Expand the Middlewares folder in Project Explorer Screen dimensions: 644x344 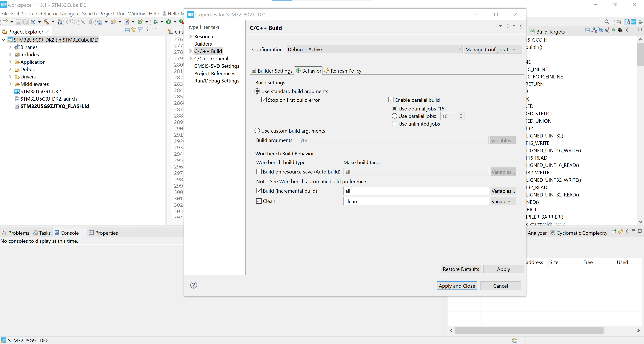point(10,84)
